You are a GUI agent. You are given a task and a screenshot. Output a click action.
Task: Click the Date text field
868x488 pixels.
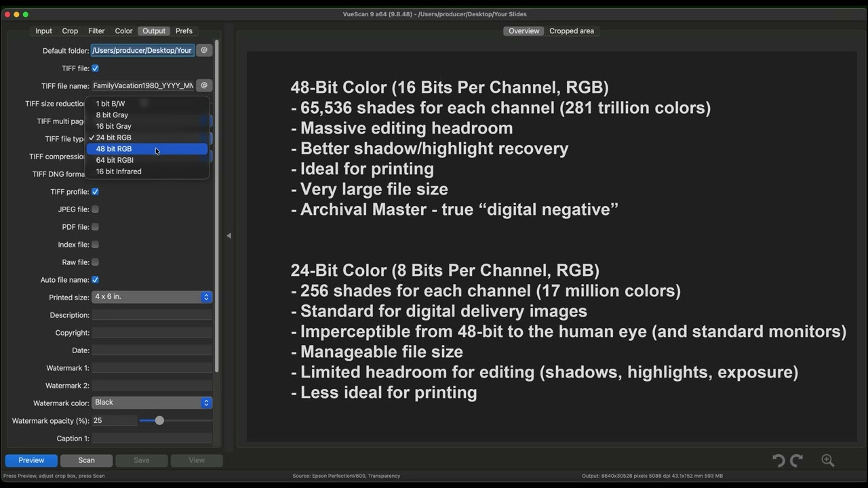tap(152, 350)
